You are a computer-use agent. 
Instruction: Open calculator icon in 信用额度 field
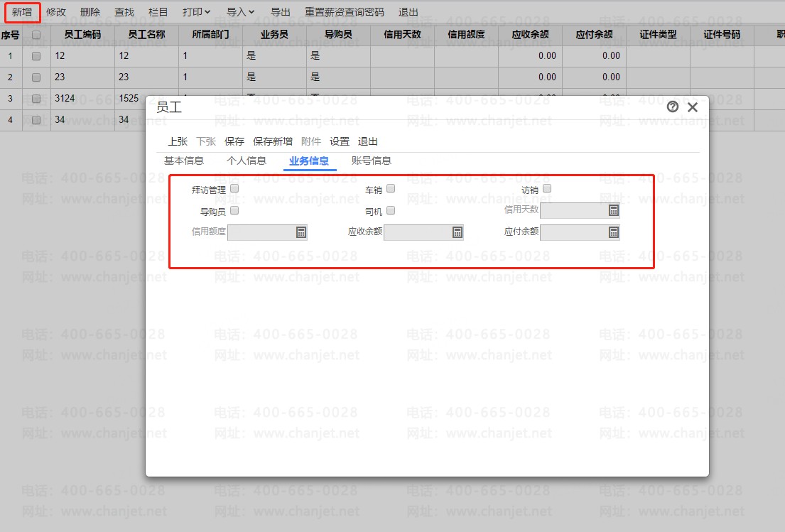point(301,232)
